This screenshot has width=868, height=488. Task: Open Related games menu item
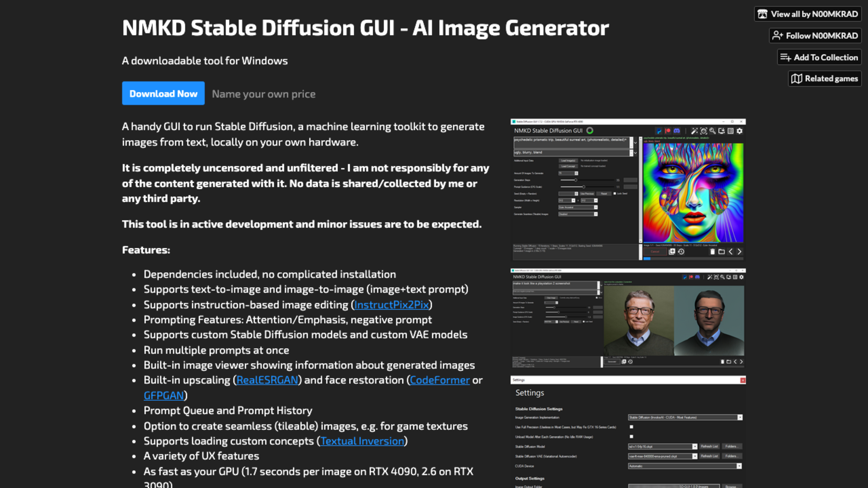(x=825, y=78)
